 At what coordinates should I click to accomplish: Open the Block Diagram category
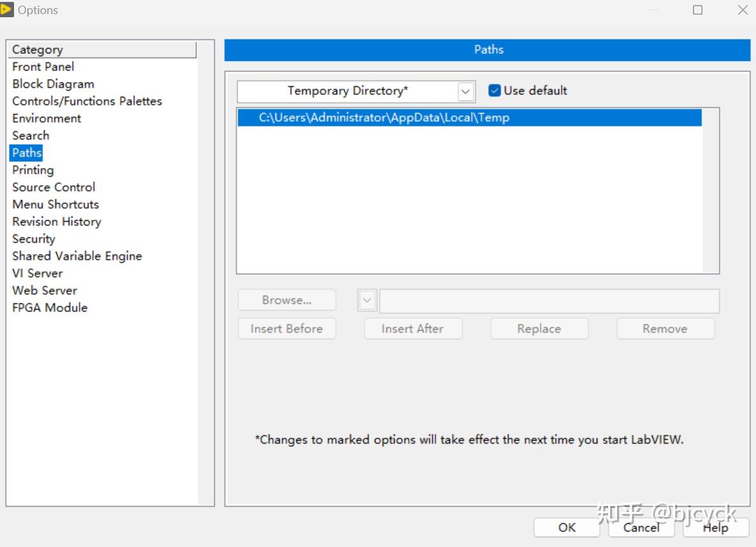click(x=53, y=84)
